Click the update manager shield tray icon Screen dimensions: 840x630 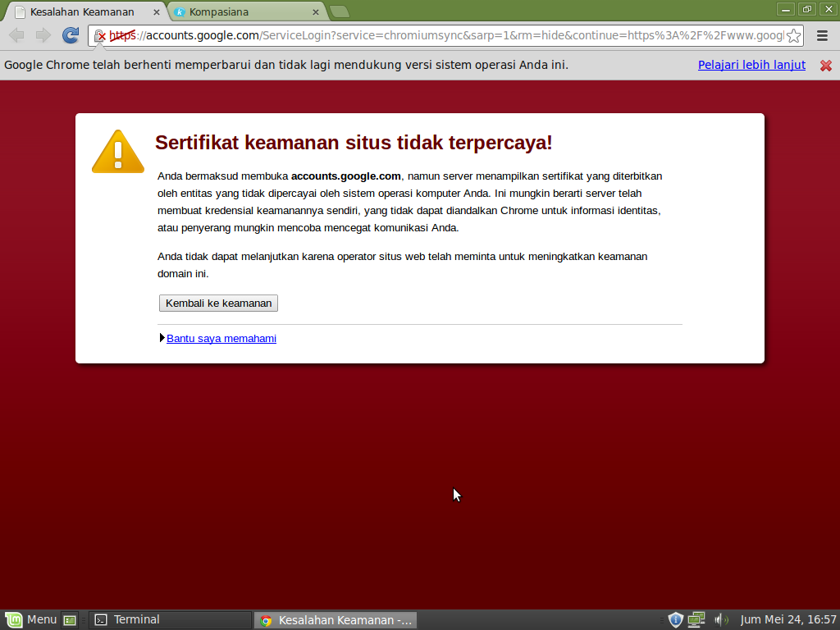[675, 619]
